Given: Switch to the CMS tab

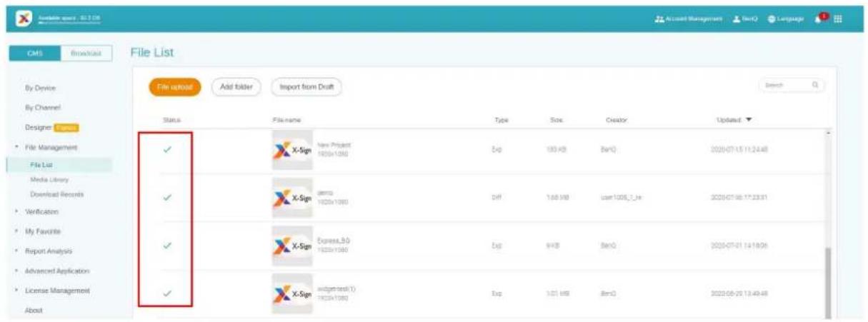Looking at the screenshot, I should [35, 54].
